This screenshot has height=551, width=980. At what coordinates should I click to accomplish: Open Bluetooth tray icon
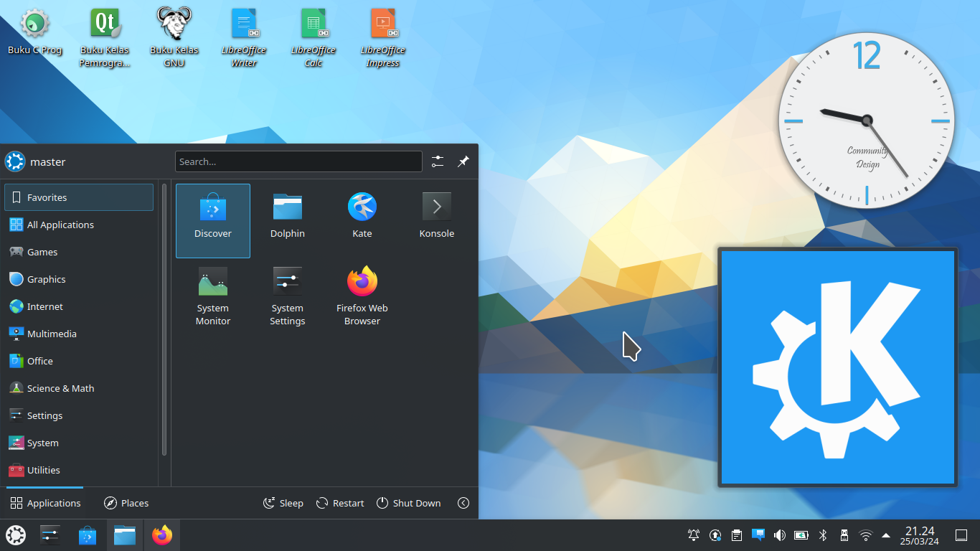[824, 535]
